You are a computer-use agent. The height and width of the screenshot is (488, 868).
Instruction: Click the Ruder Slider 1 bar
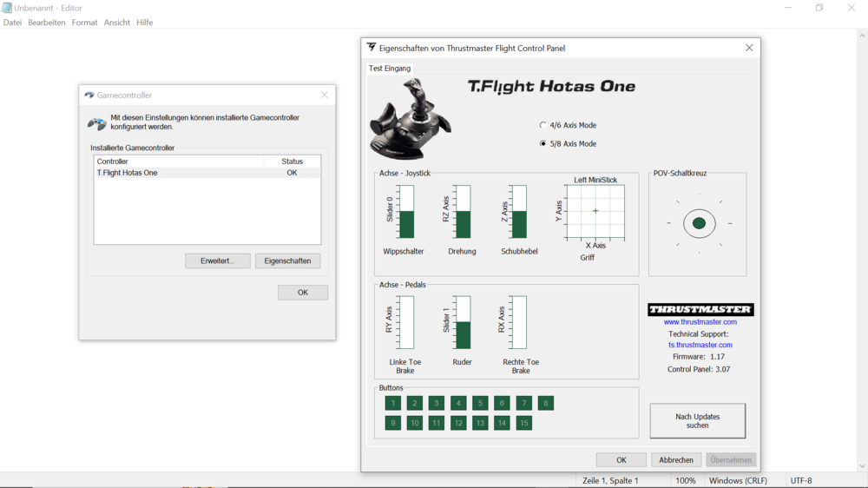tap(464, 322)
